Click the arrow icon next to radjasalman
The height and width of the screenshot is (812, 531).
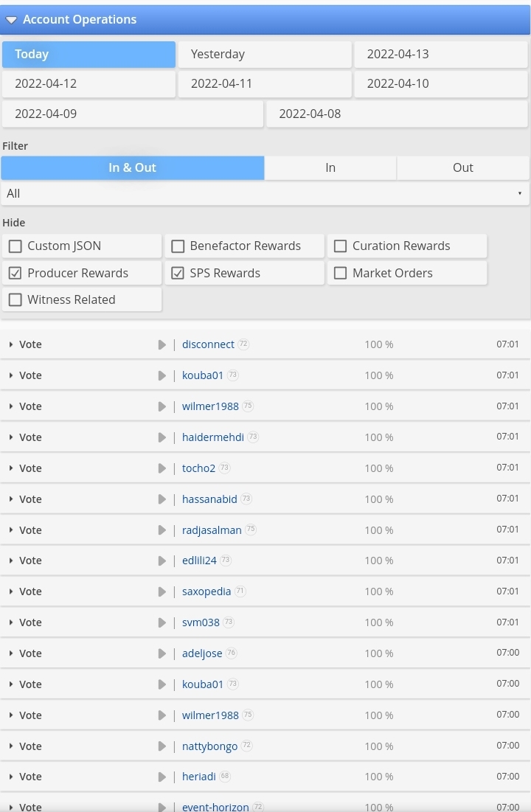162,530
